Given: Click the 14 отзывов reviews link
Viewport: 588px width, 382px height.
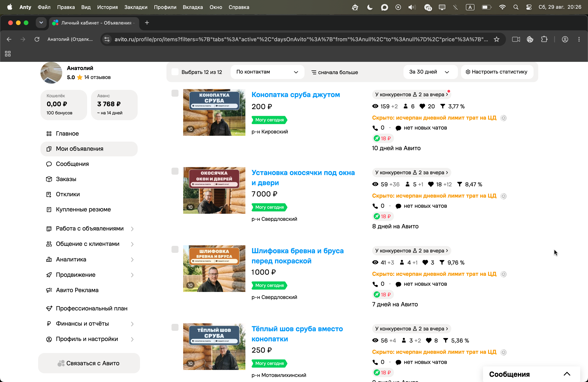Looking at the screenshot, I should [97, 77].
